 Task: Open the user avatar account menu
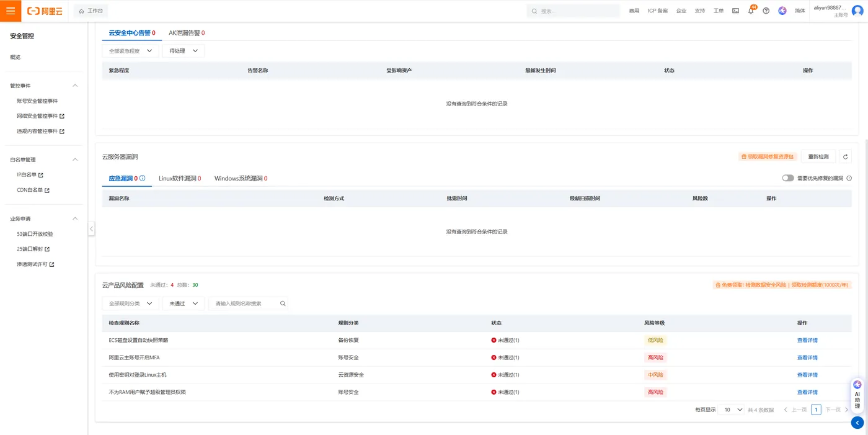pos(857,11)
